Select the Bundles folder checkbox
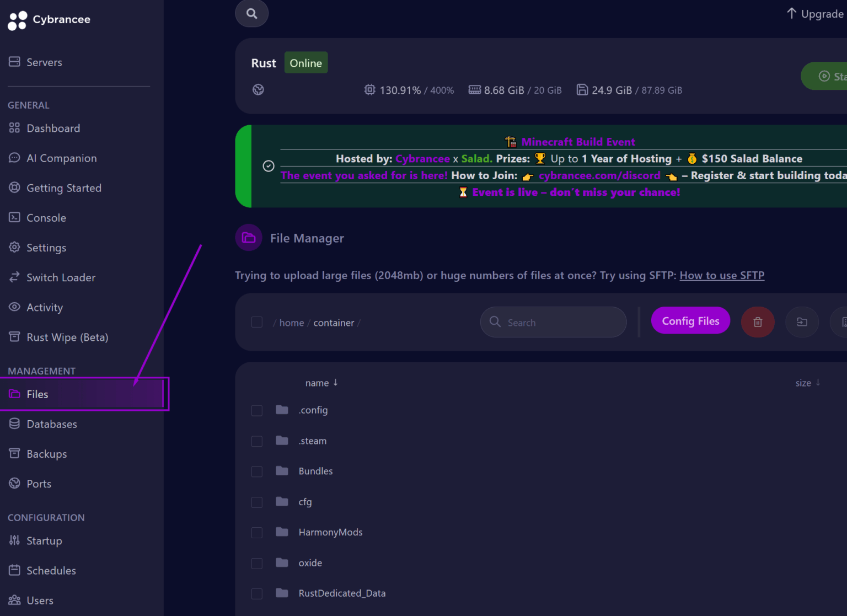The width and height of the screenshot is (847, 616). coord(257,472)
